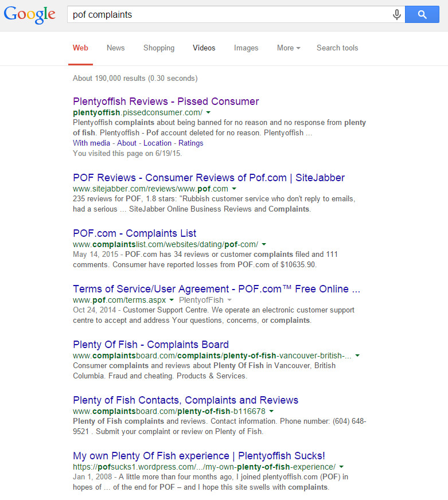
Task: Click the Consumer complaints and reviews snippet
Action: tap(204, 370)
